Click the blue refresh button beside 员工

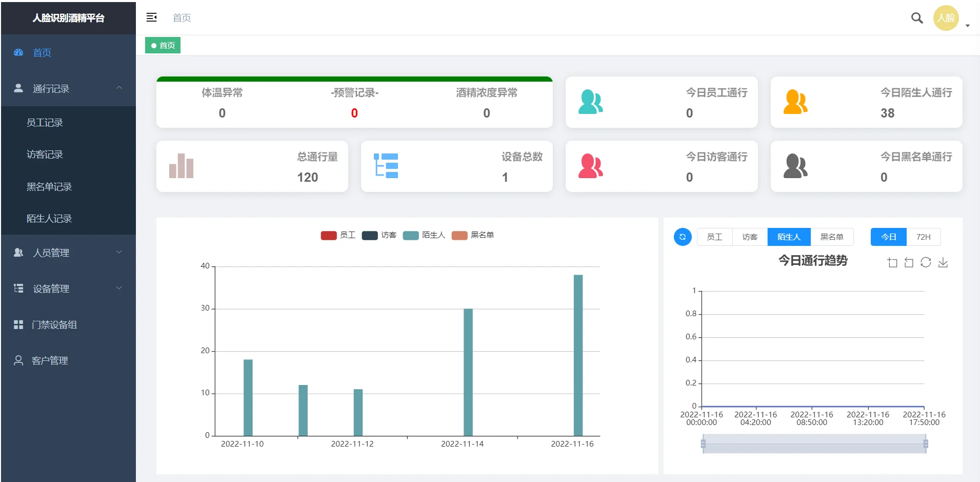(682, 237)
